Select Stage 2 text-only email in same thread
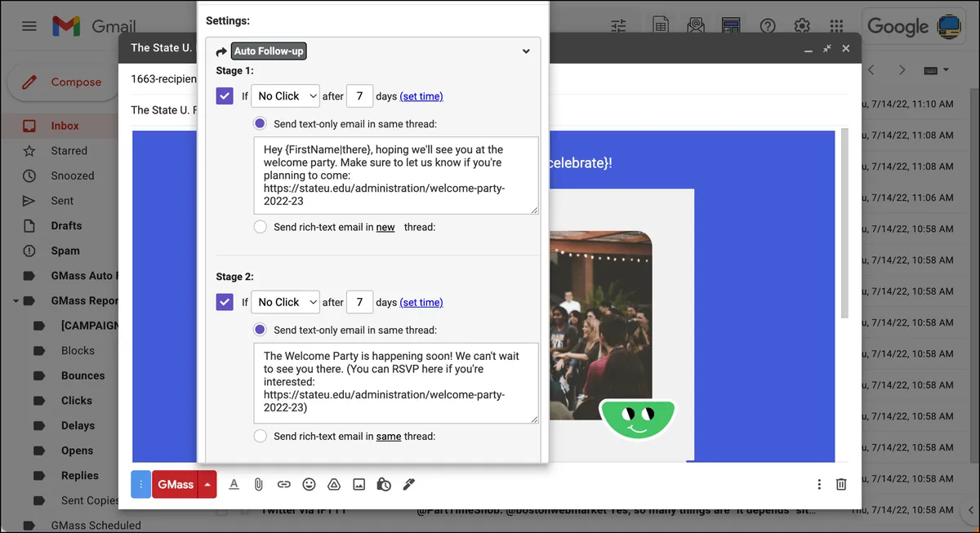This screenshot has height=533, width=980. point(260,330)
